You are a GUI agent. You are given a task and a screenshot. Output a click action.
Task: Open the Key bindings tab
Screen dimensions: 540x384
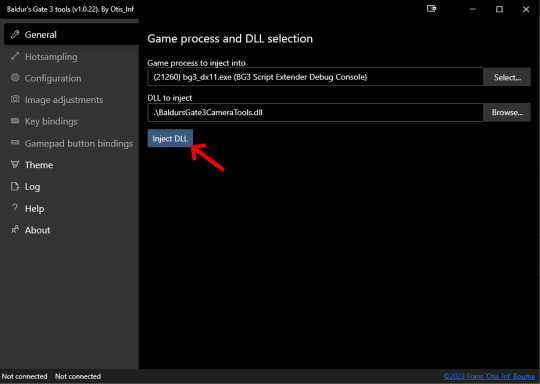pyautogui.click(x=71, y=121)
